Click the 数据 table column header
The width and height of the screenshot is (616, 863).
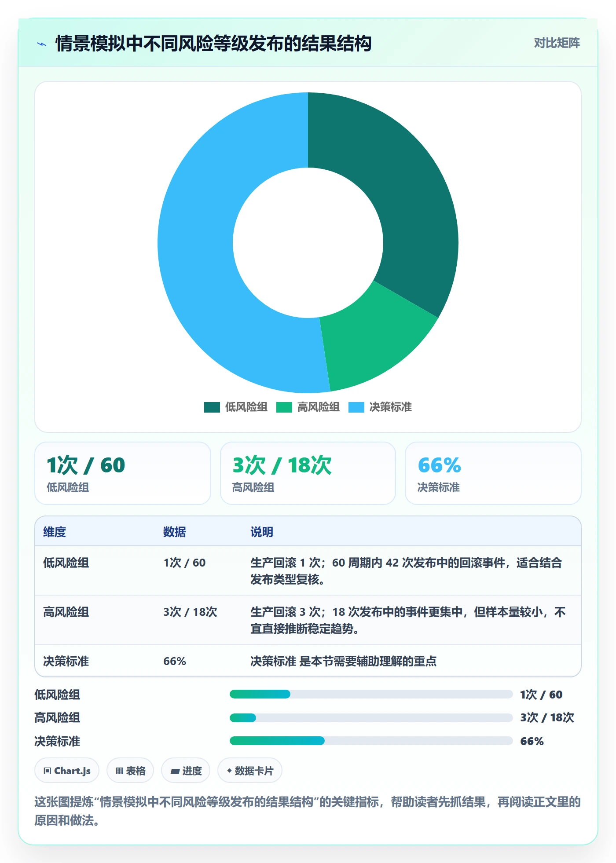tap(175, 532)
